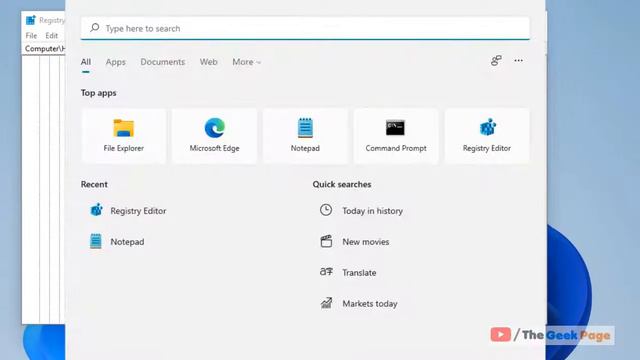Click the New movies quick search
This screenshot has width=640, height=360.
click(354, 242)
